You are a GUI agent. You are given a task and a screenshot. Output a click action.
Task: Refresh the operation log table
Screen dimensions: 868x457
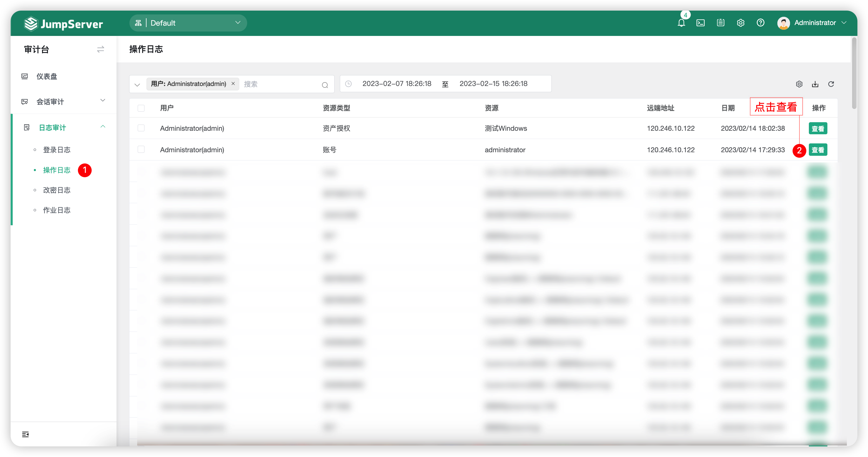pyautogui.click(x=831, y=84)
